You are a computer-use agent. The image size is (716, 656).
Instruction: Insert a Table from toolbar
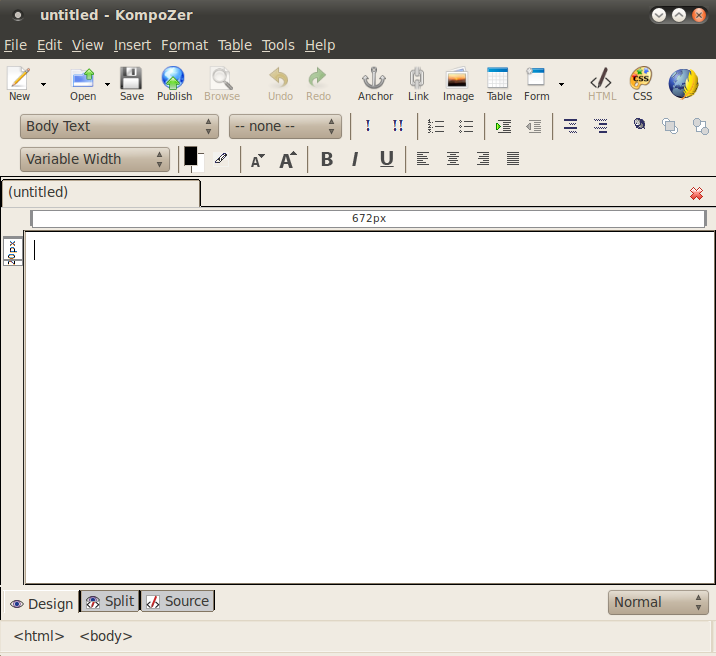point(499,84)
